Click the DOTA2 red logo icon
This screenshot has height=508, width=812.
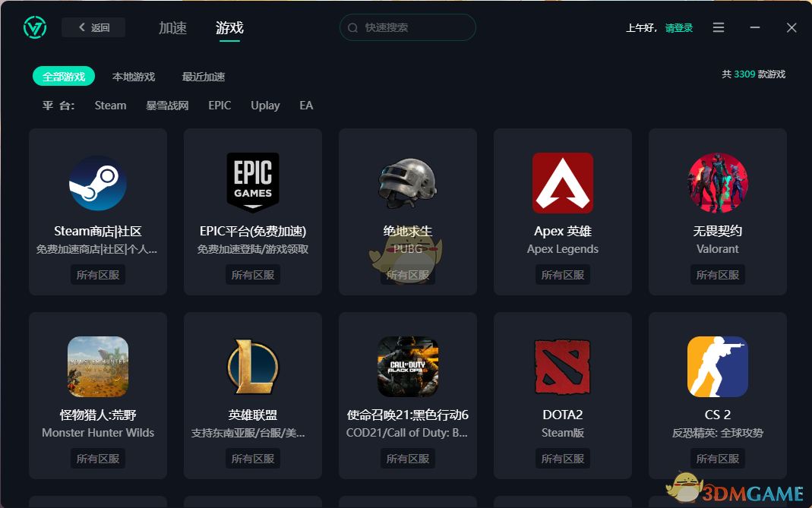click(x=563, y=367)
